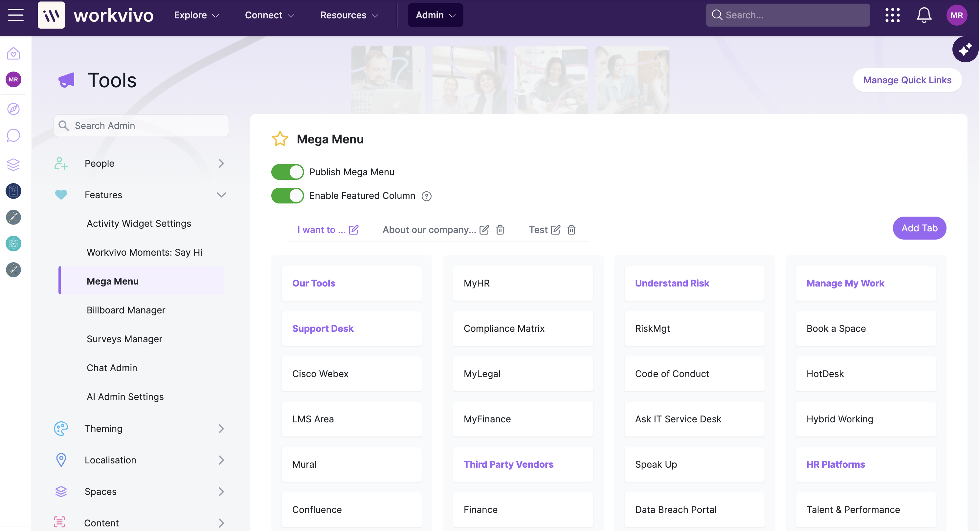Image resolution: width=980 pixels, height=531 pixels.
Task: Switch to 'About our company...' tab
Action: click(429, 230)
